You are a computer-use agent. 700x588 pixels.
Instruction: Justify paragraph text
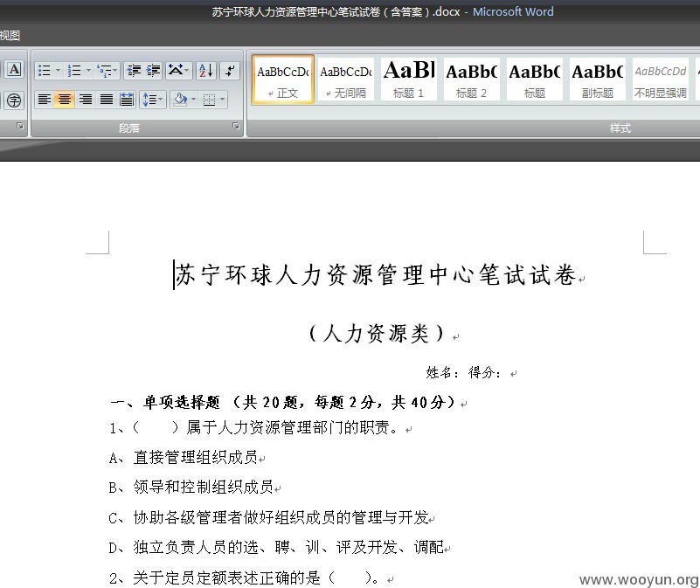tap(107, 99)
